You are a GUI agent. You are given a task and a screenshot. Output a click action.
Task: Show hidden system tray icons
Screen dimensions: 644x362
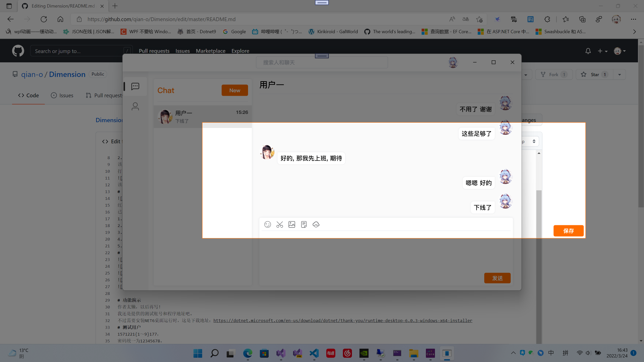(513, 353)
